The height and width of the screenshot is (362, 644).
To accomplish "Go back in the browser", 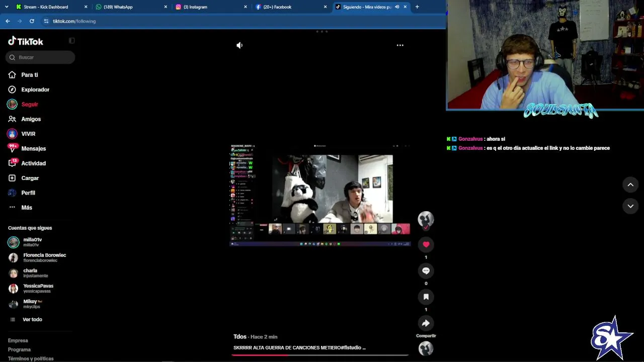I will [x=8, y=21].
